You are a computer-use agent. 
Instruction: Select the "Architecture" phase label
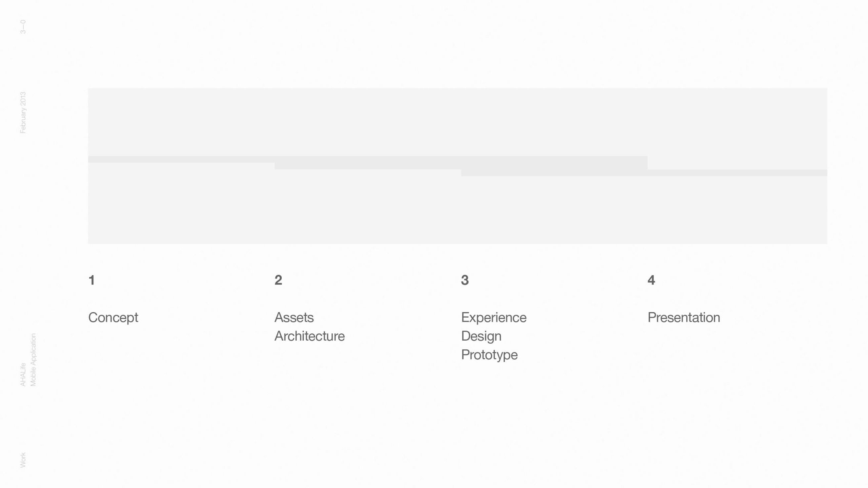pyautogui.click(x=309, y=336)
